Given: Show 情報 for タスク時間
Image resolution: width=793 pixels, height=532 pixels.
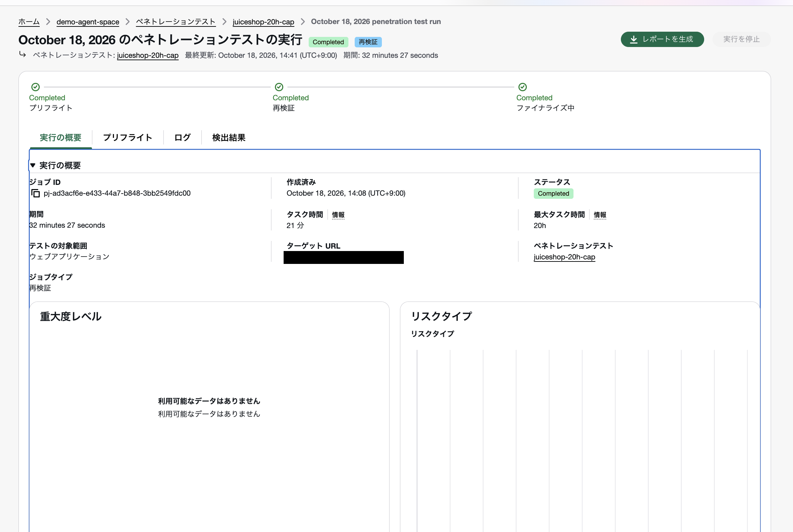Looking at the screenshot, I should (338, 215).
